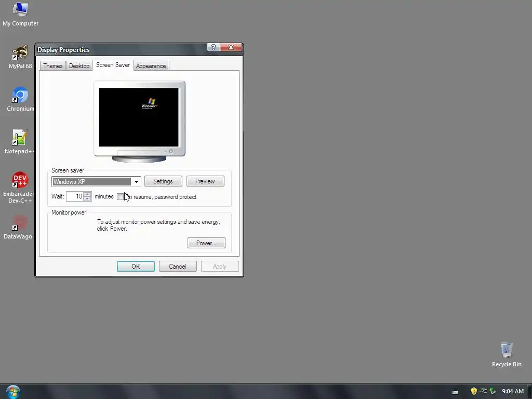This screenshot has height=399, width=532.
Task: Select the MyPal 68 shortcut
Action: coord(20,57)
